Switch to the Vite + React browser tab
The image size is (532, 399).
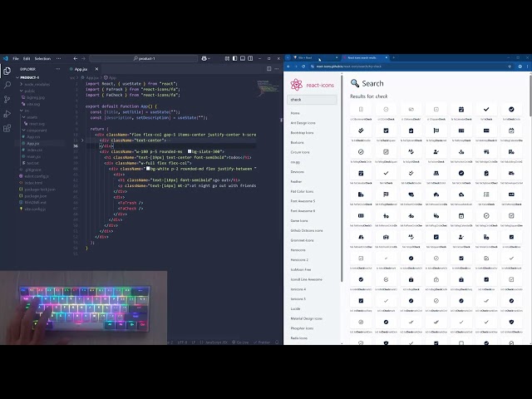coord(316,57)
